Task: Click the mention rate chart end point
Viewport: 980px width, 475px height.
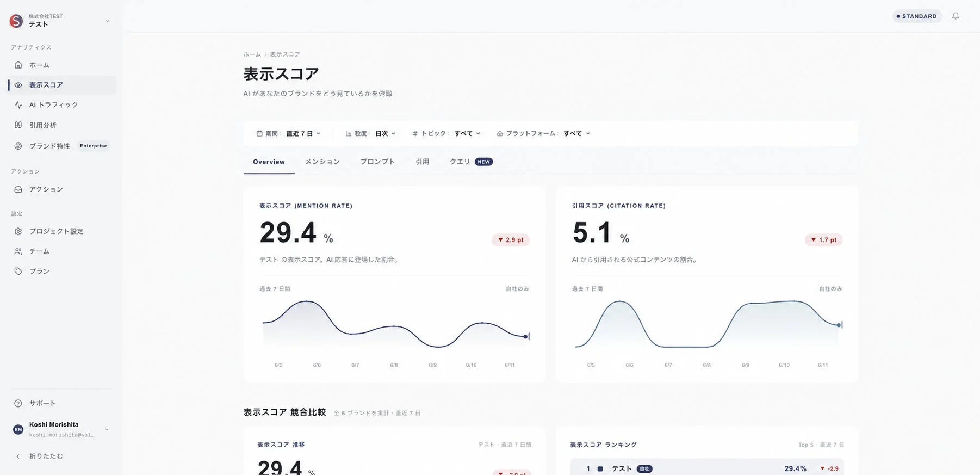Action: [x=525, y=337]
